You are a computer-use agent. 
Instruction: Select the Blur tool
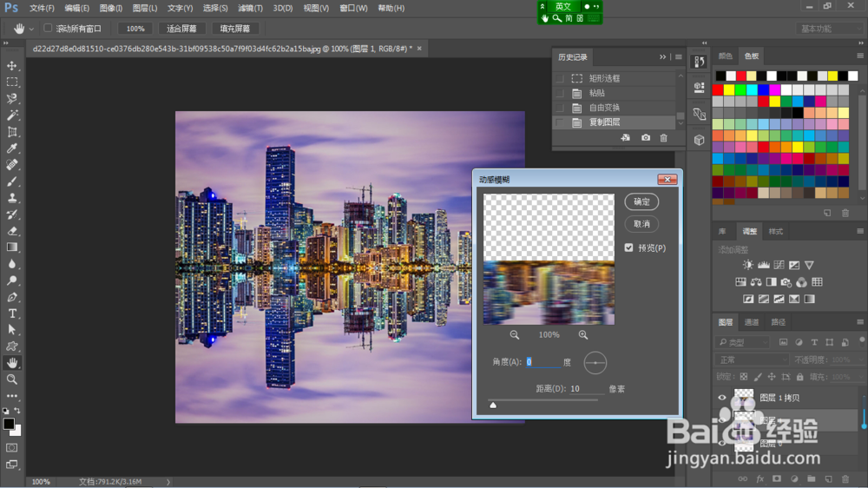click(x=11, y=264)
